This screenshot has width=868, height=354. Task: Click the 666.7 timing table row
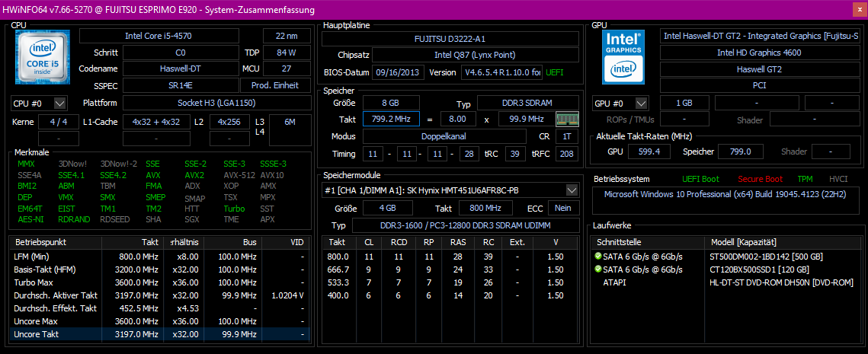tap(450, 269)
